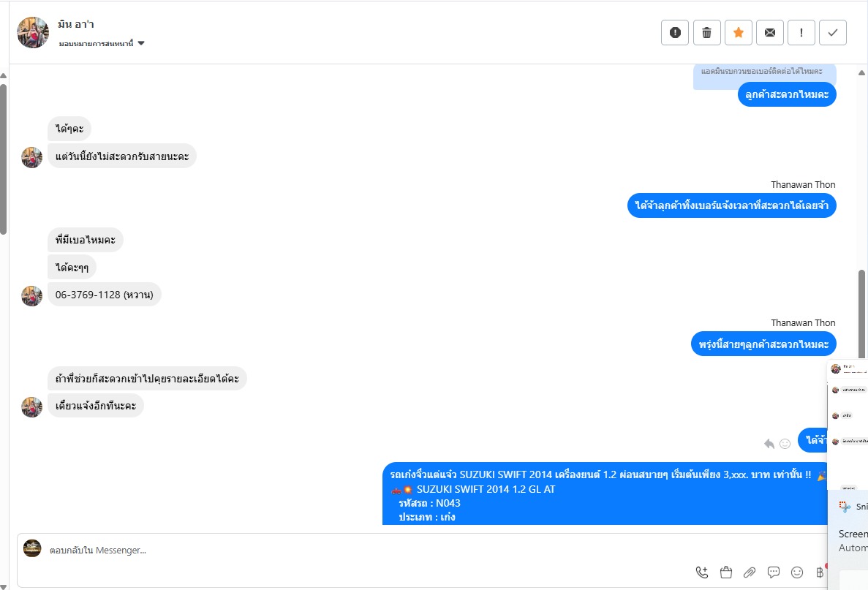Reply to the last sent message

(769, 443)
